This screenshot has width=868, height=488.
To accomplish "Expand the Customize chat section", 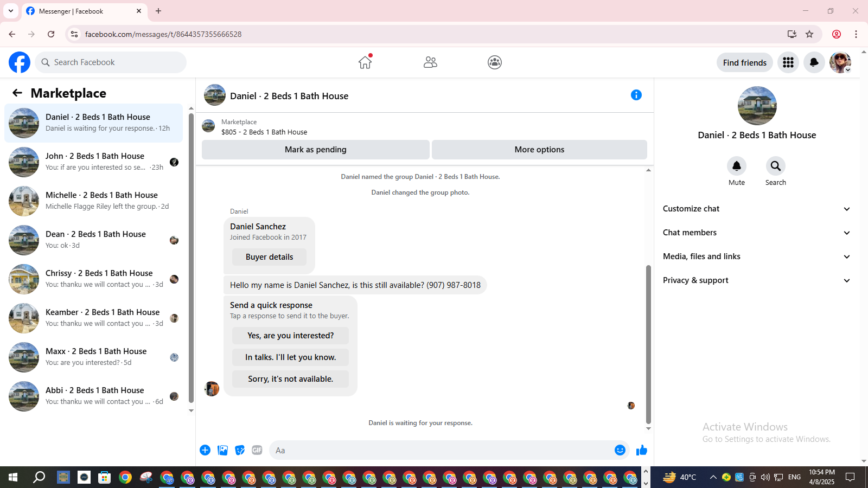I will [x=756, y=209].
